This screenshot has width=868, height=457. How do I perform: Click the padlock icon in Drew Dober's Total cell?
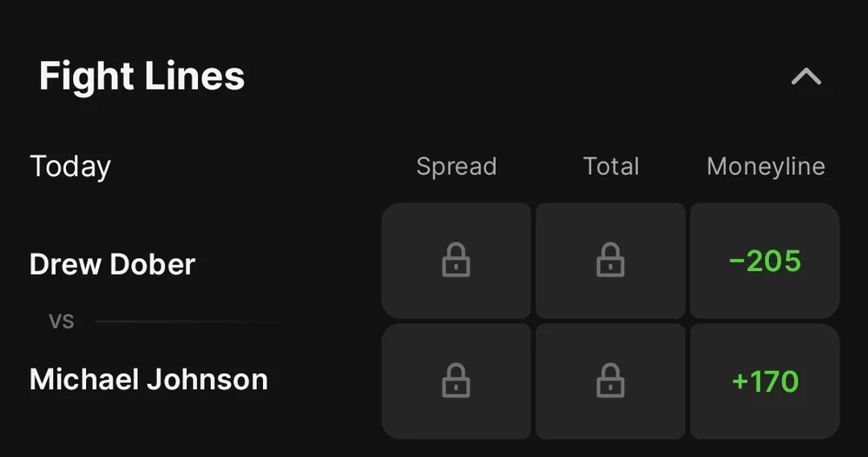610,260
